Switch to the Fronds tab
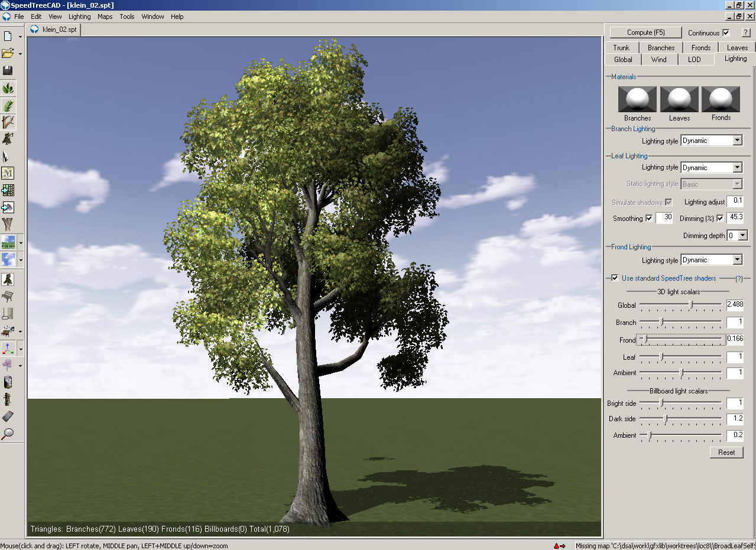The image size is (756, 550). (701, 47)
